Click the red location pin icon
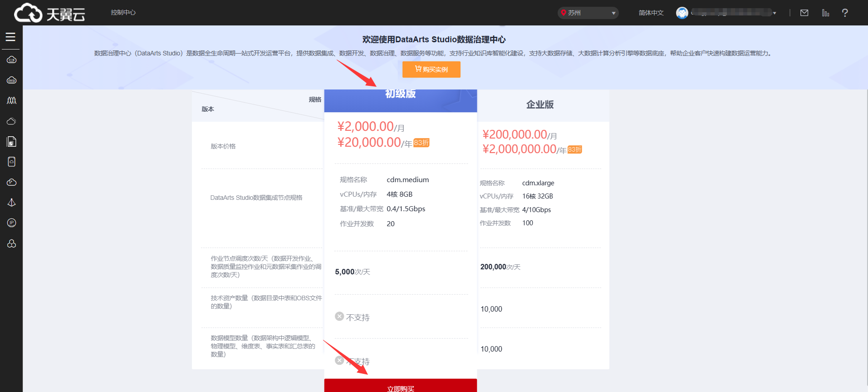This screenshot has width=868, height=392. pos(564,13)
